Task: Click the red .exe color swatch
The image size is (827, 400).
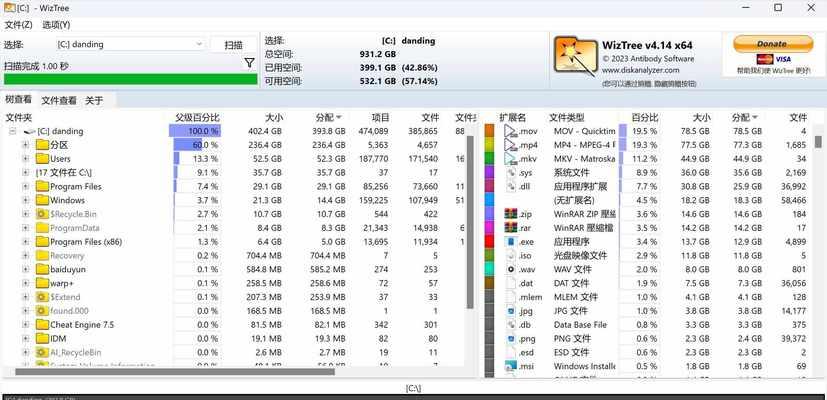Action: pos(489,242)
